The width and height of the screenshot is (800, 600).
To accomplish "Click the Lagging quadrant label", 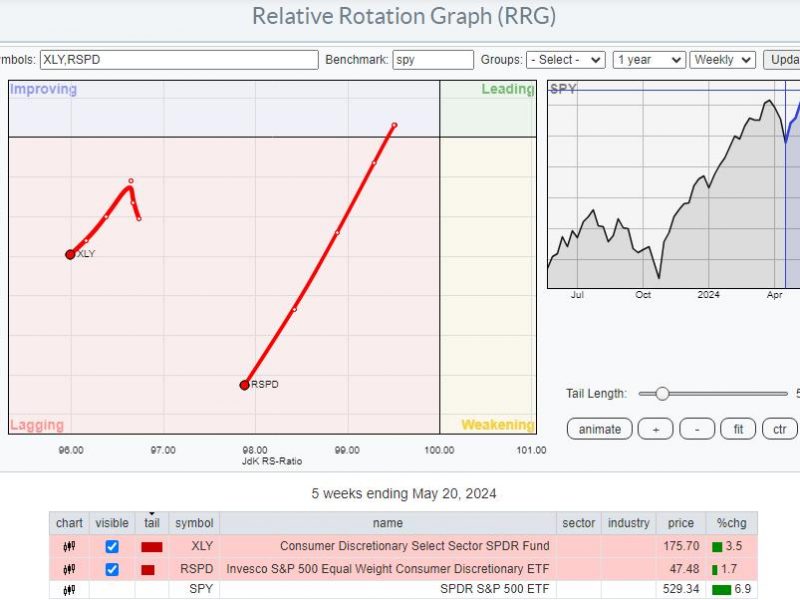I will 37,425.
